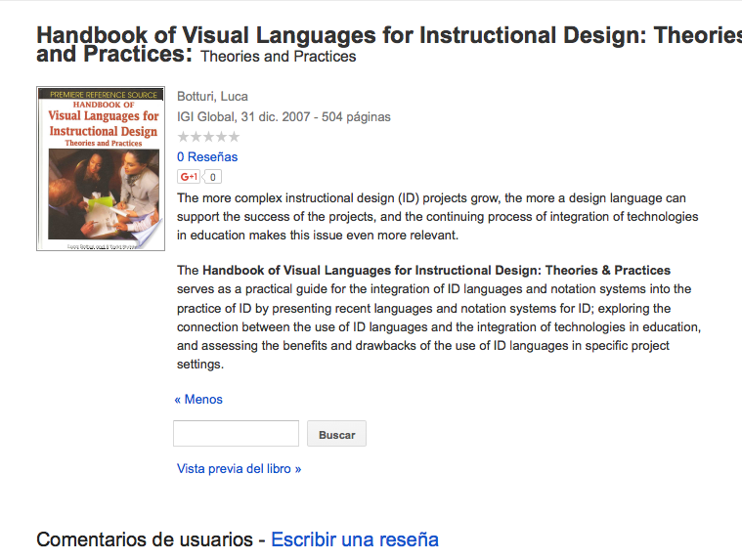The width and height of the screenshot is (742, 560).
Task: Click the Escribir una reseña link
Action: tap(354, 539)
